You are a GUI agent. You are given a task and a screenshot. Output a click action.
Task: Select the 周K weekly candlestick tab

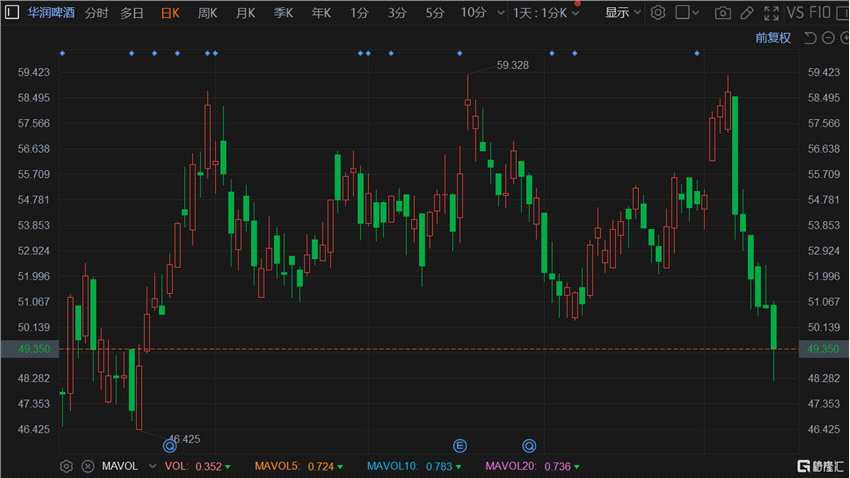[208, 13]
